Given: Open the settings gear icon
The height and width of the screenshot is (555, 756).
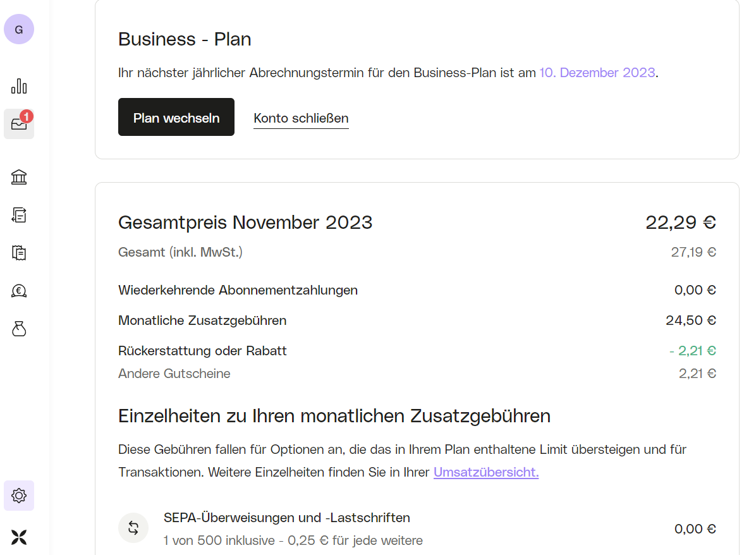Looking at the screenshot, I should (x=19, y=496).
